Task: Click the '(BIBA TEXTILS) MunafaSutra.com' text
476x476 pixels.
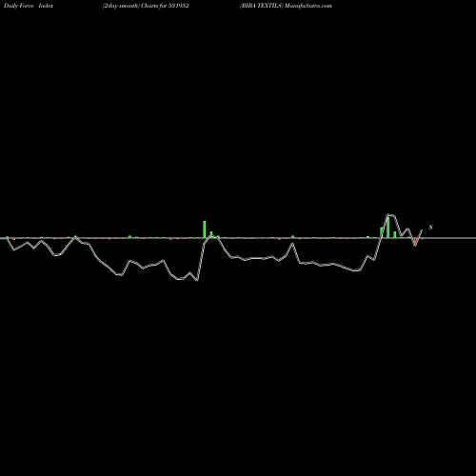Action: coord(286,6)
